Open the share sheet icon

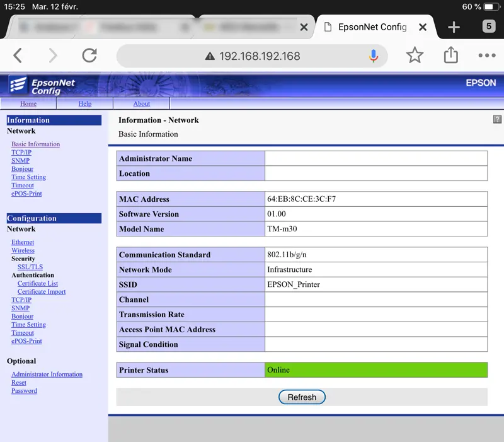[x=450, y=55]
